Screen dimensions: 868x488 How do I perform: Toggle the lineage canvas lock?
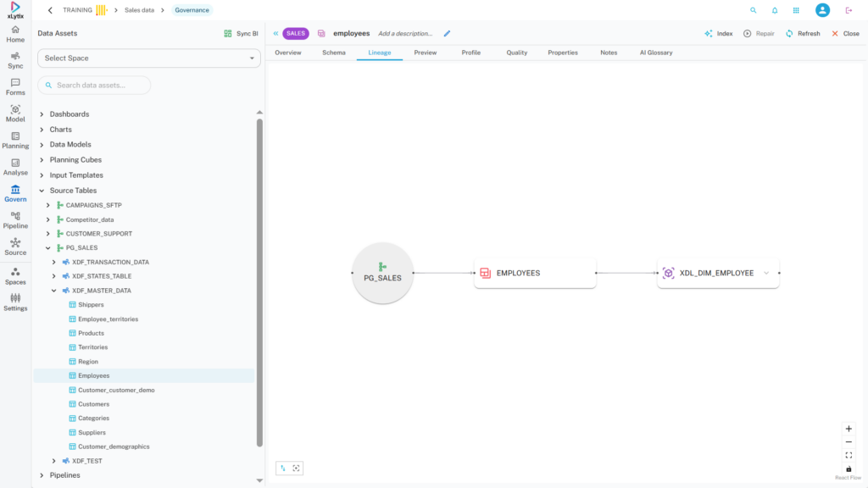(x=849, y=469)
